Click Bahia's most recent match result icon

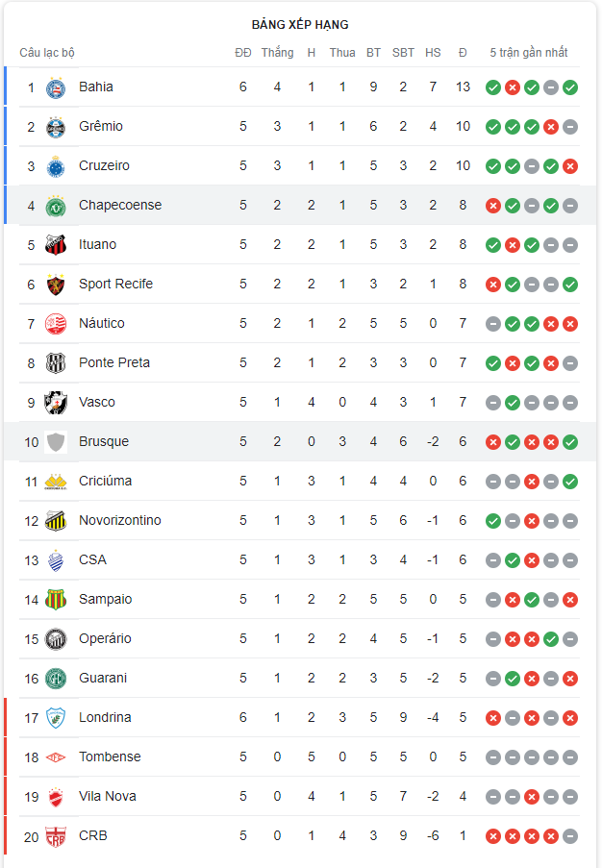(570, 87)
